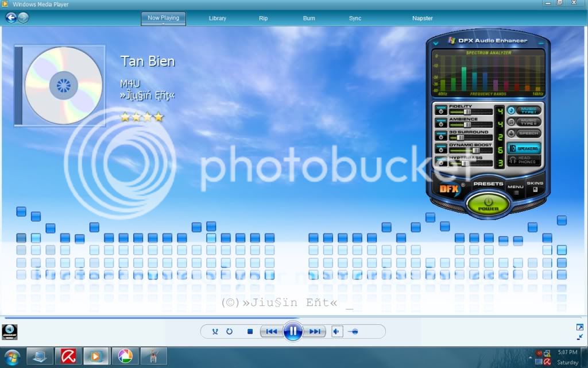Mute the player sound
Screen dimensions: 588x368
click(336, 331)
